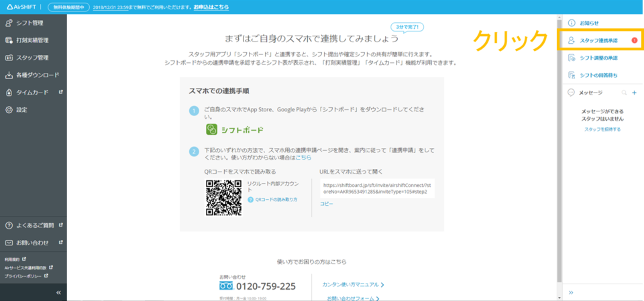
Task: Click the plus icon next to メッセージ
Action: click(x=634, y=93)
